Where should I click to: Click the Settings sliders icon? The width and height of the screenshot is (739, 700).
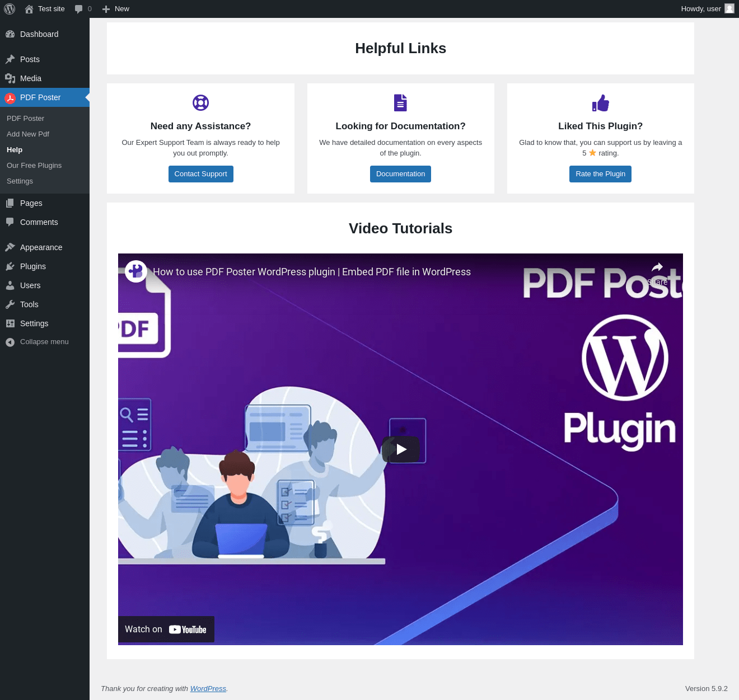pyautogui.click(x=10, y=323)
